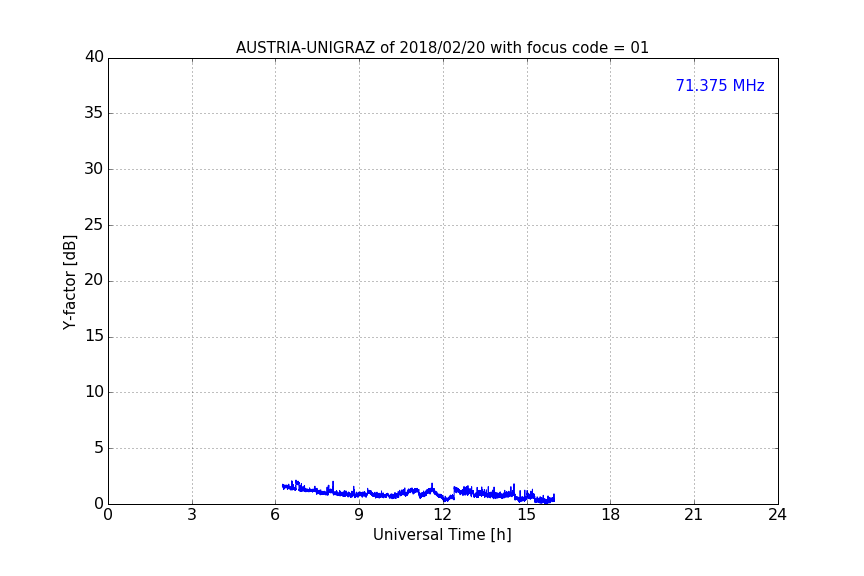Click y-axis tick value 10
Viewport: 864px width, 576px height.
[94, 392]
